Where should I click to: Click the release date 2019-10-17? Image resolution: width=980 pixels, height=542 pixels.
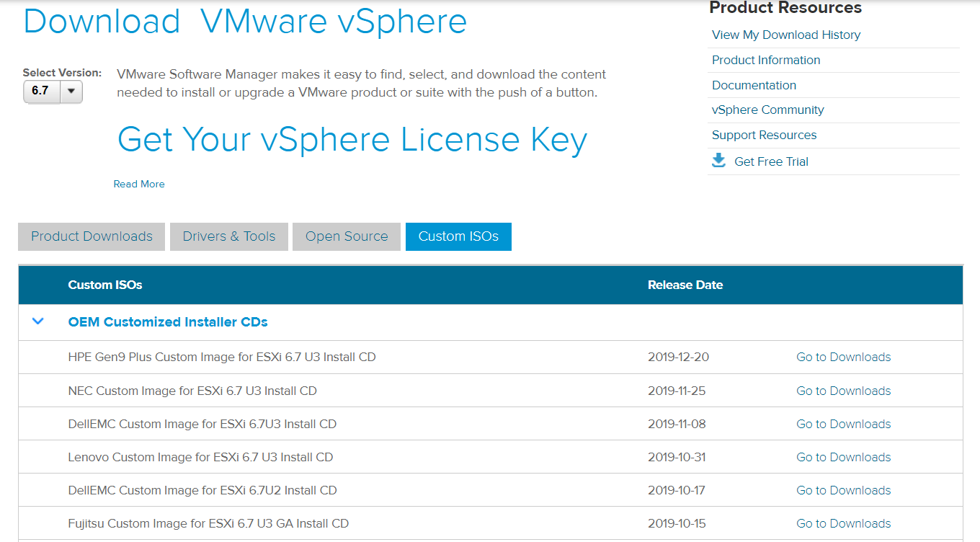[x=677, y=490]
